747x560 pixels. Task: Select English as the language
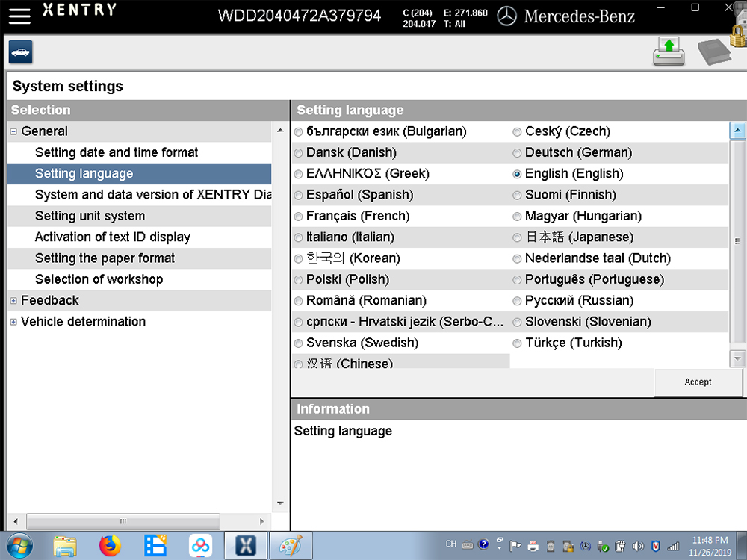517,173
